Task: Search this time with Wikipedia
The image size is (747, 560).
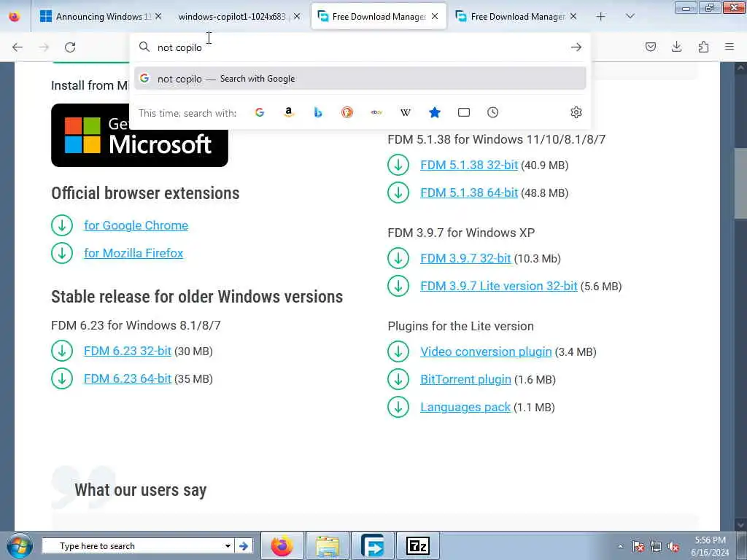Action: [406, 112]
